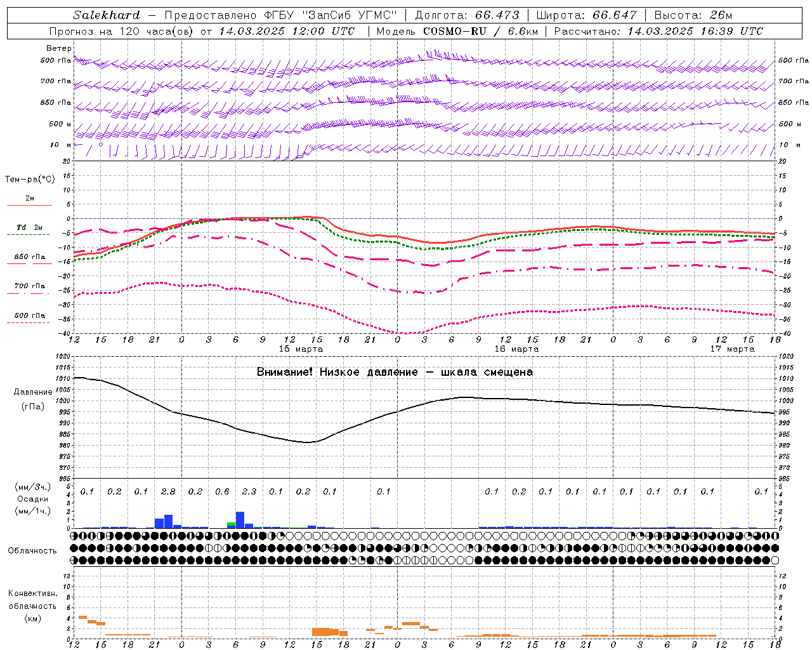812x650 pixels.
Task: Click the 500 гПа dotted temperature legend line
Action: click(x=28, y=322)
